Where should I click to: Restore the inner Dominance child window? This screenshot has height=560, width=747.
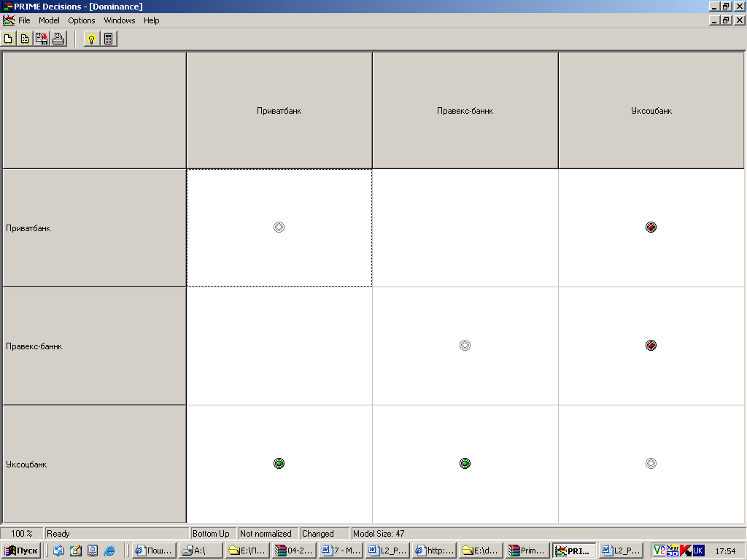tap(726, 20)
